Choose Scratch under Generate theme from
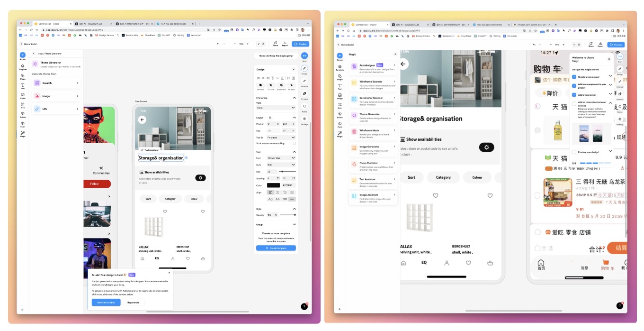 pos(56,83)
